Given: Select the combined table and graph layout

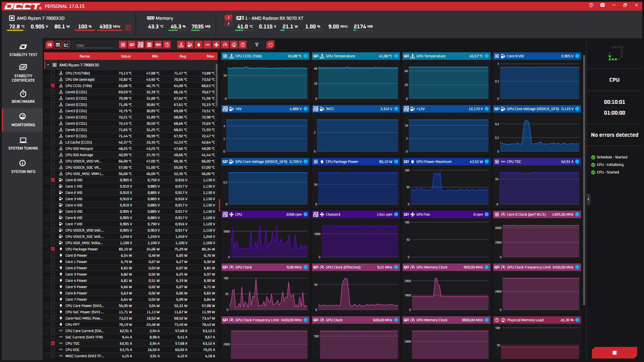Looking at the screenshot, I should pos(49,45).
